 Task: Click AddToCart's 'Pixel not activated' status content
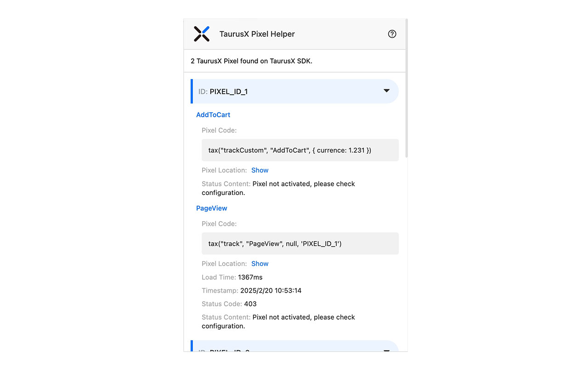tap(278, 188)
